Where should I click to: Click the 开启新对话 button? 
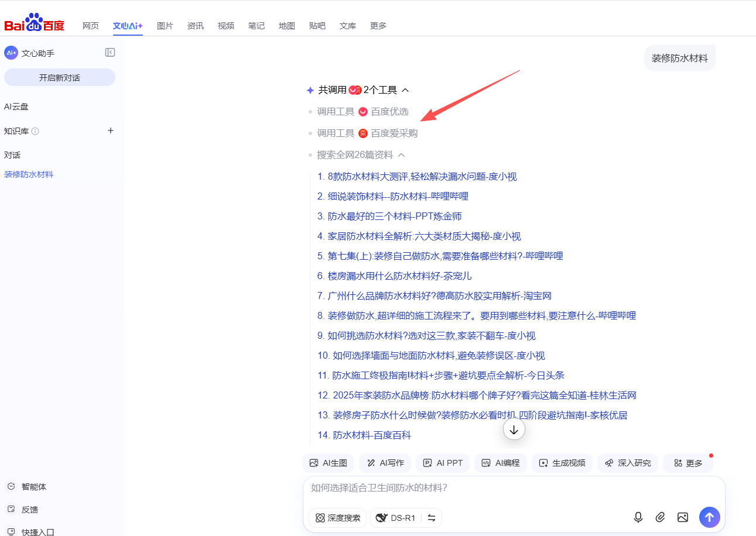pyautogui.click(x=60, y=77)
